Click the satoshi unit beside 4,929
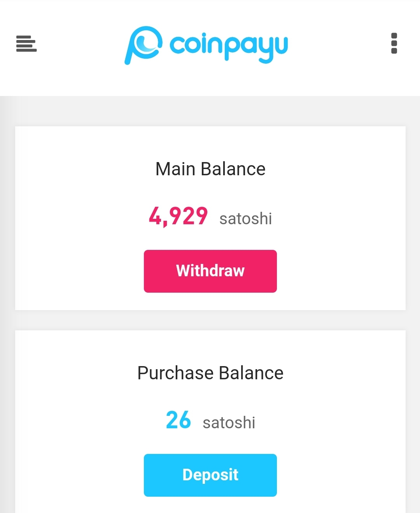 click(245, 218)
